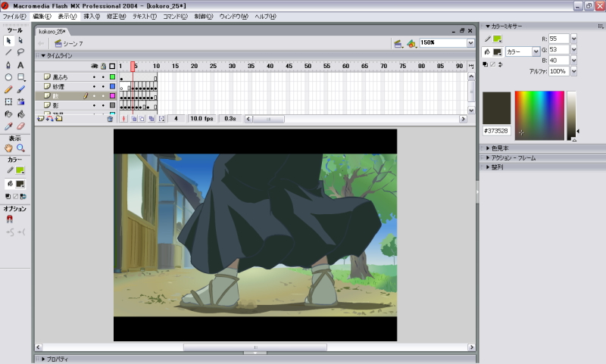606x364 pixels.
Task: Pick the Eyedropper tool
Action: click(x=8, y=126)
